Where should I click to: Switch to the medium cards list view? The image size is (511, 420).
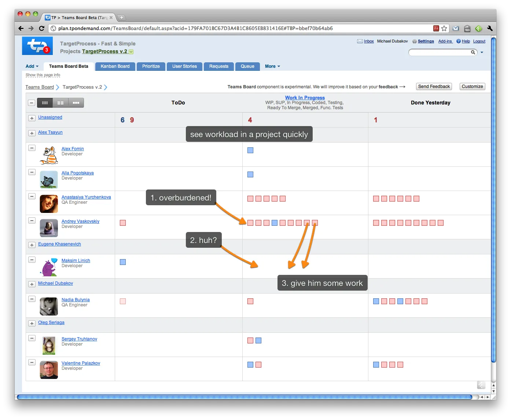tap(60, 103)
